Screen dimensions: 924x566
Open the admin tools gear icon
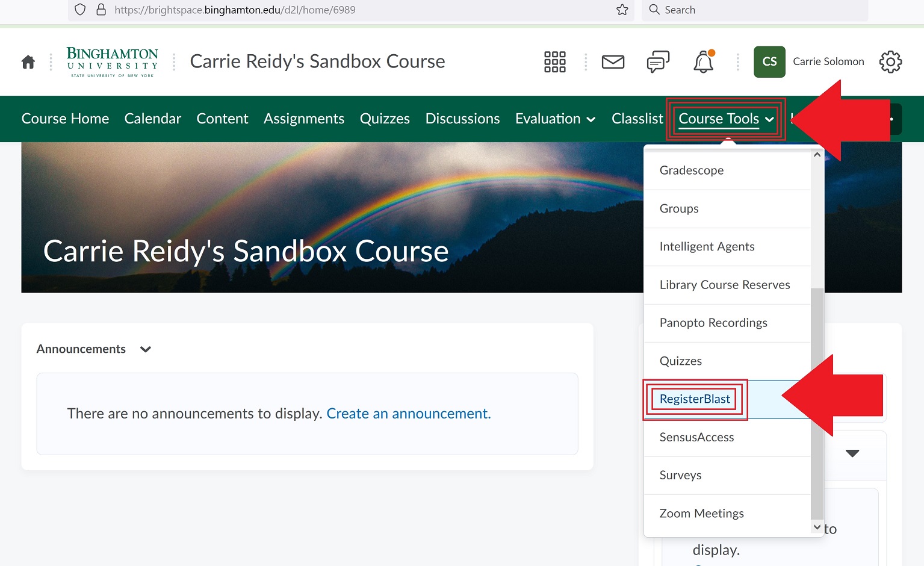[x=890, y=62]
